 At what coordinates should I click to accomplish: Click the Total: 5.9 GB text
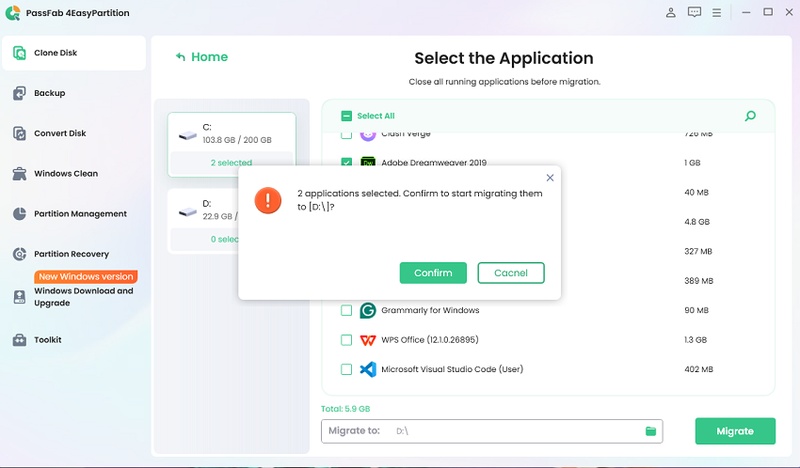pos(345,409)
